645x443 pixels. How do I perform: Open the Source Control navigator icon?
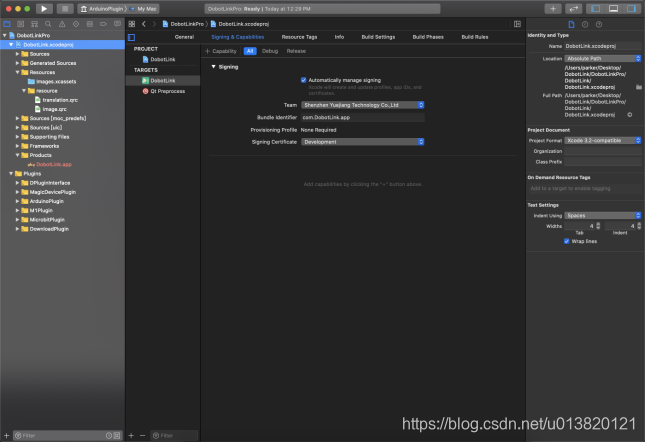(21, 24)
